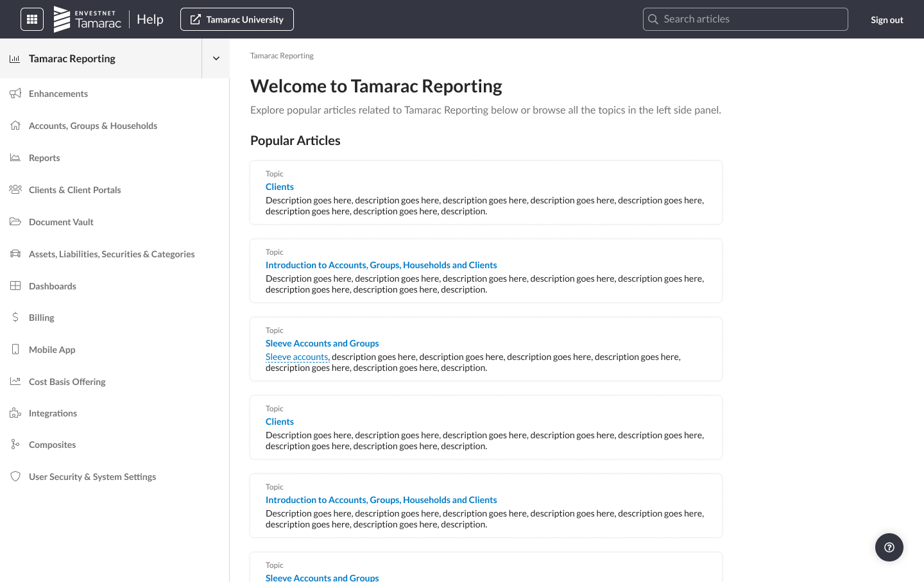
Task: Click the Dashboards grid icon
Action: coord(15,286)
